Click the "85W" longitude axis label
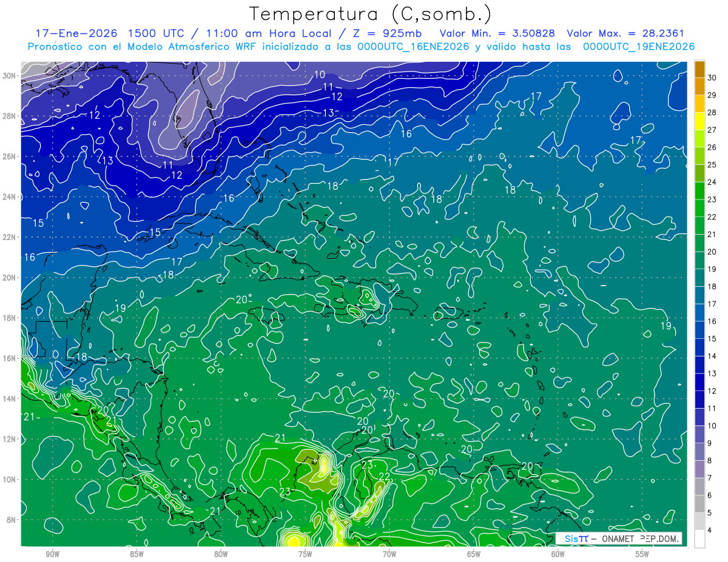728x562 pixels. click(x=136, y=554)
